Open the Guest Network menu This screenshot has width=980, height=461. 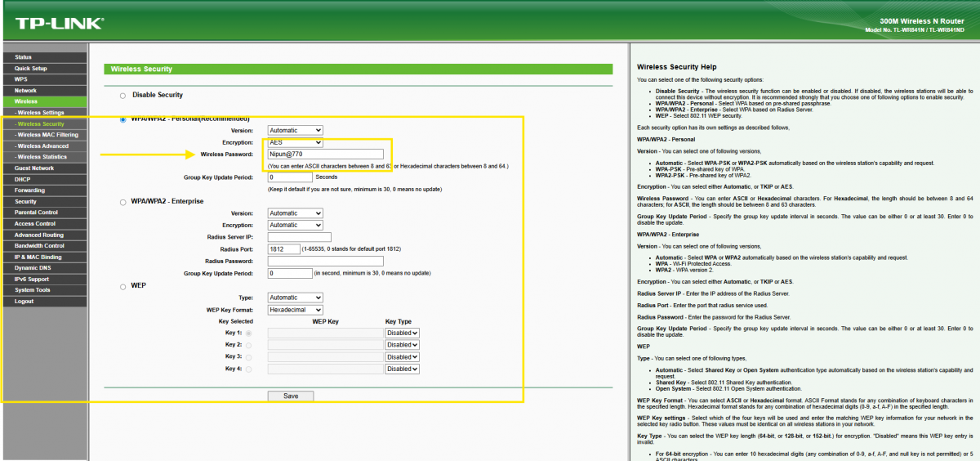click(43, 168)
